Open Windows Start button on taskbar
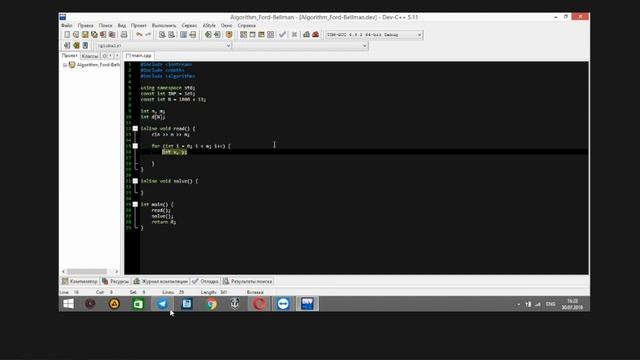This screenshot has width=640, height=360. click(x=68, y=304)
